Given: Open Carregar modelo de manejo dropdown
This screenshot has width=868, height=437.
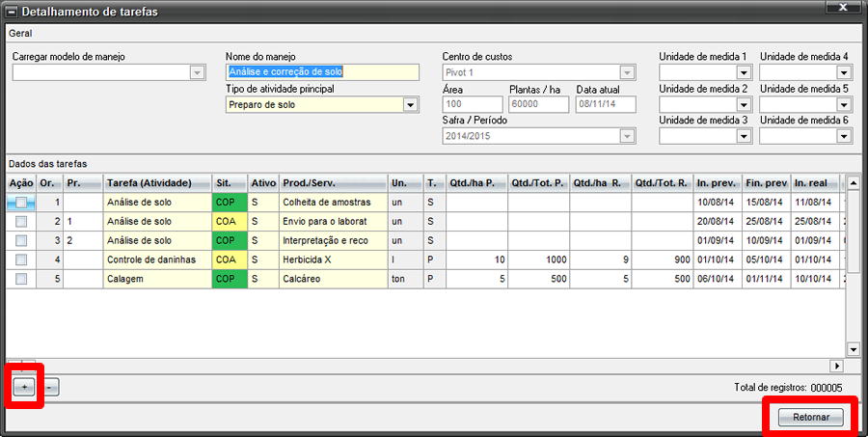Looking at the screenshot, I should click(x=198, y=72).
